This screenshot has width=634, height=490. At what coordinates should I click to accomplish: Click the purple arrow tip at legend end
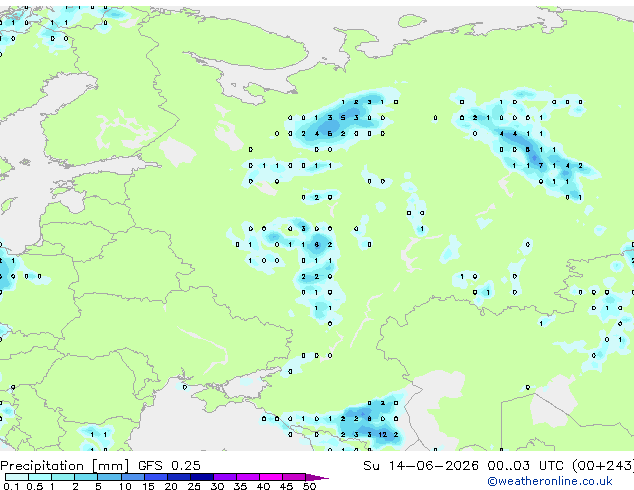(318, 477)
